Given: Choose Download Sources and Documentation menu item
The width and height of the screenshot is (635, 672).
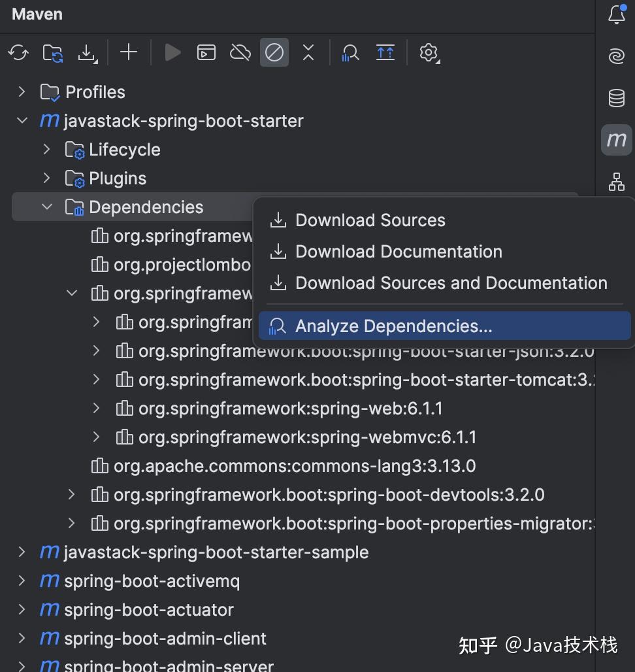Looking at the screenshot, I should click(451, 283).
